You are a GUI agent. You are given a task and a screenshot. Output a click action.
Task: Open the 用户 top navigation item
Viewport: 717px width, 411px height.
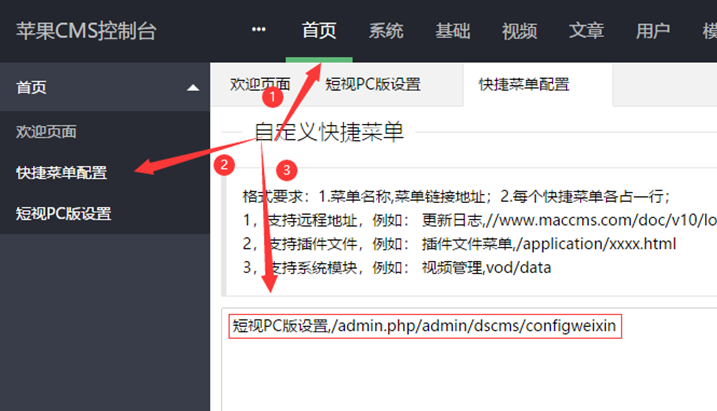click(x=653, y=31)
